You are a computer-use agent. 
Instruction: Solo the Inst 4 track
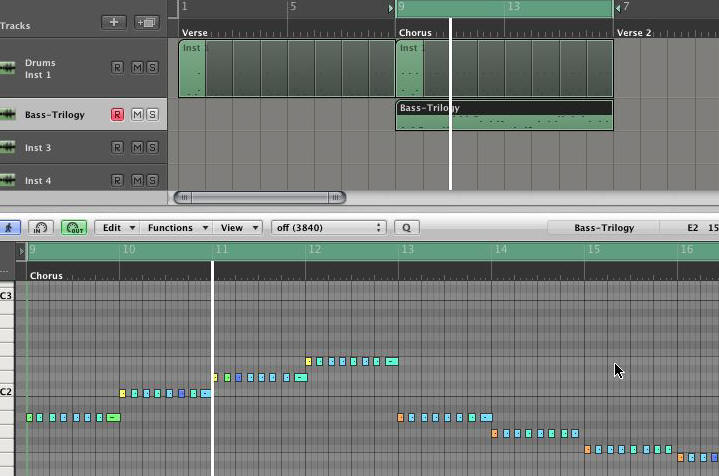tap(152, 180)
